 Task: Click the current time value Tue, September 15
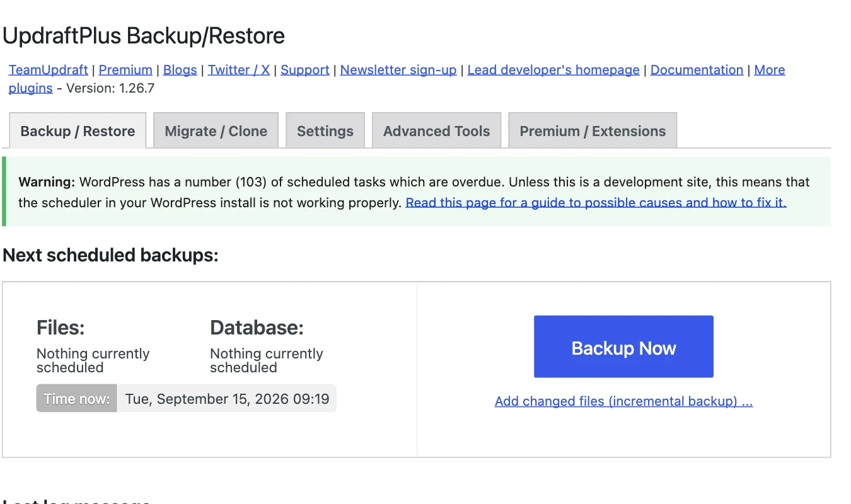click(228, 399)
